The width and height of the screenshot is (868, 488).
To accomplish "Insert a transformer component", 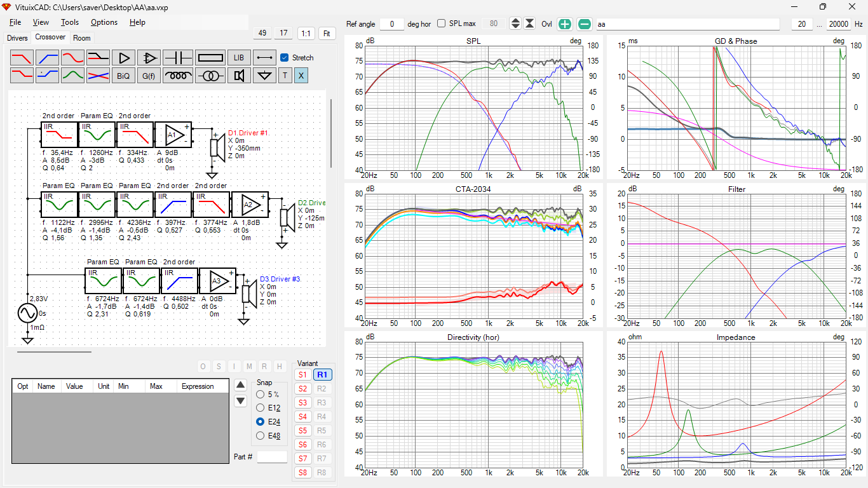I will (x=210, y=76).
